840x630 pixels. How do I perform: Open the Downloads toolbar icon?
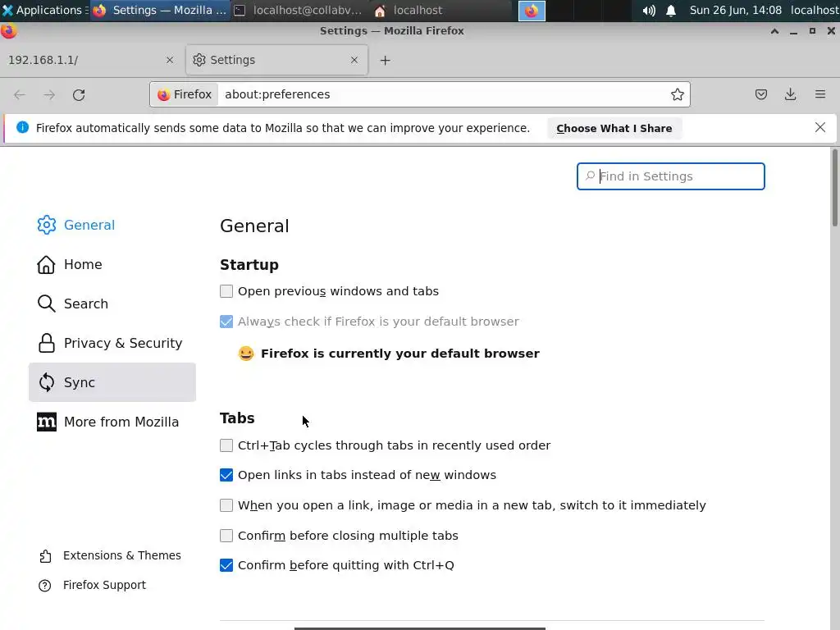(x=791, y=94)
